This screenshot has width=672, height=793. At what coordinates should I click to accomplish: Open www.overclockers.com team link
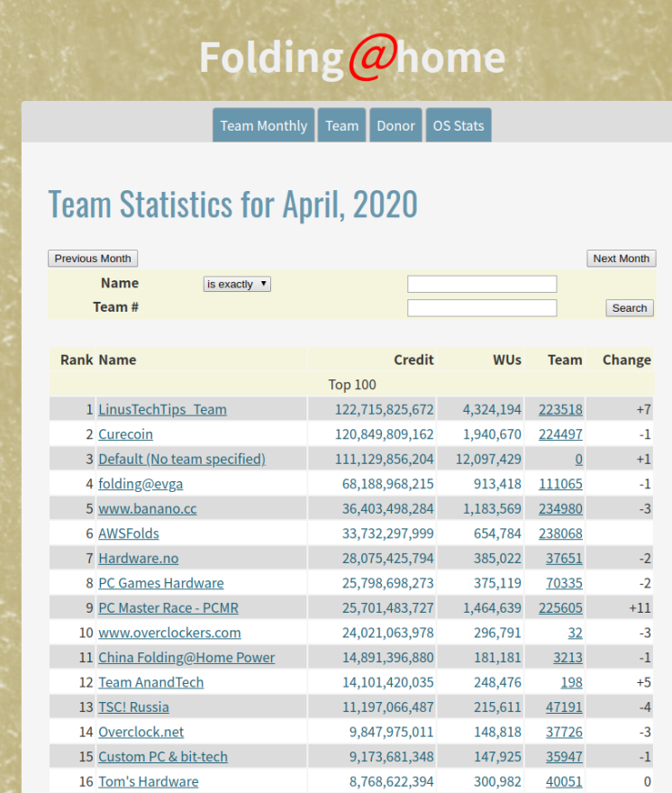point(169,633)
